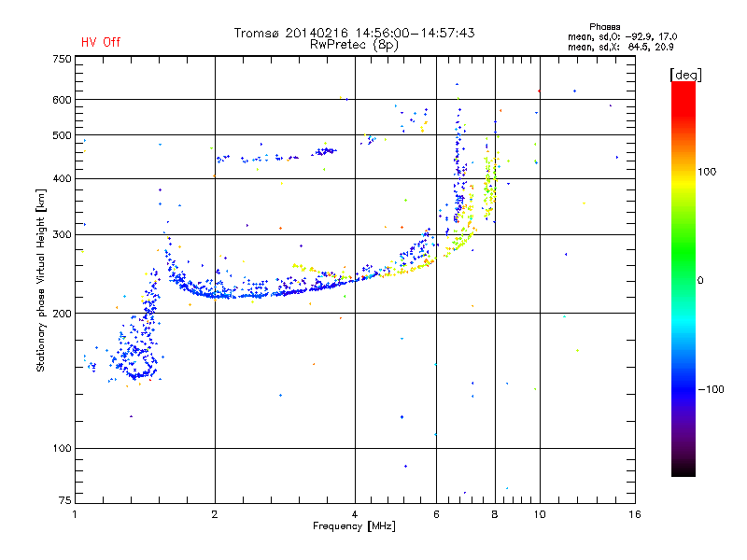Click the y-axis tick label '750'

tap(62, 59)
